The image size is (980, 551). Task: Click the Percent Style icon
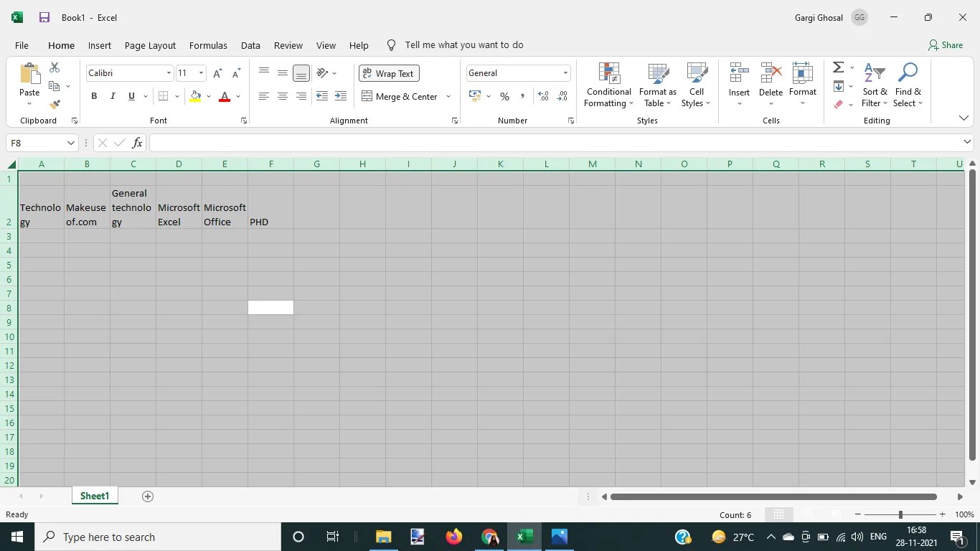(x=504, y=95)
